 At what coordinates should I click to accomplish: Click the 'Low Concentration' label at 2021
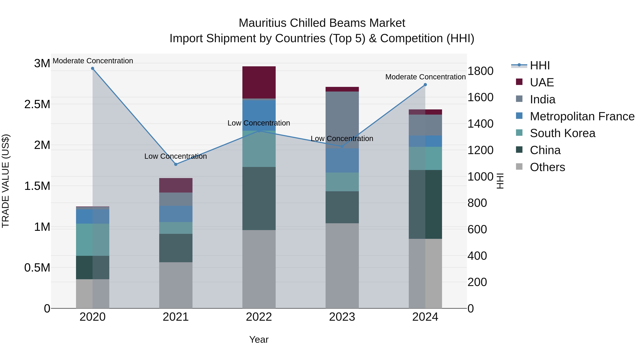click(x=176, y=156)
